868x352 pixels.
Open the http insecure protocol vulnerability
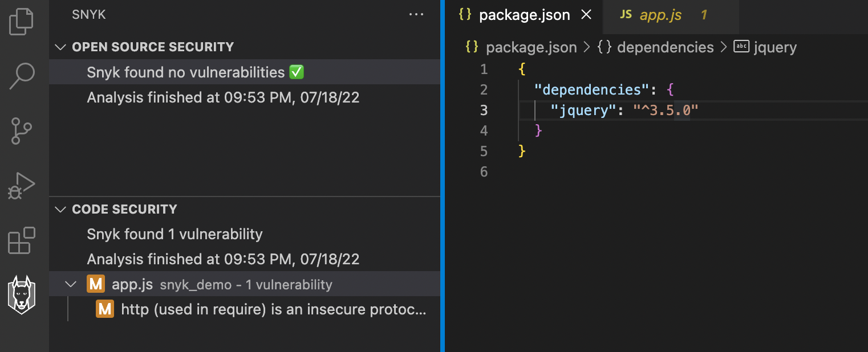point(273,309)
